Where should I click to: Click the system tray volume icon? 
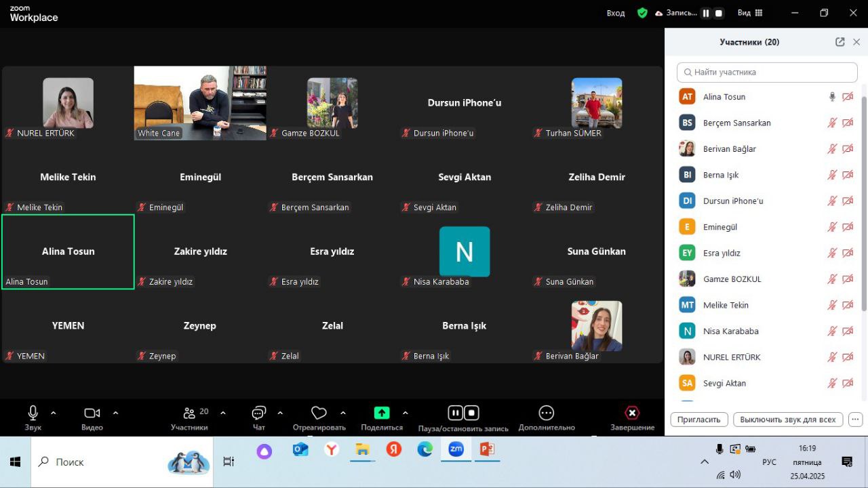click(735, 474)
